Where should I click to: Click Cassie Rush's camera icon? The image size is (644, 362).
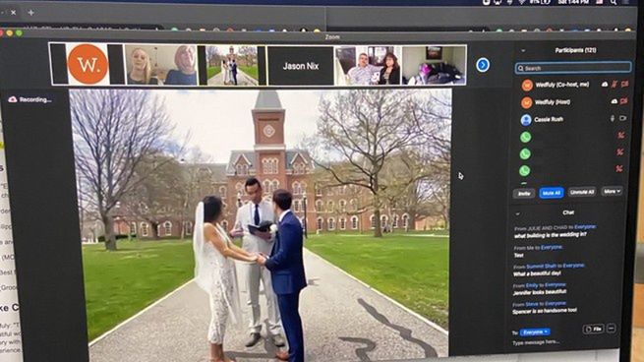click(623, 118)
